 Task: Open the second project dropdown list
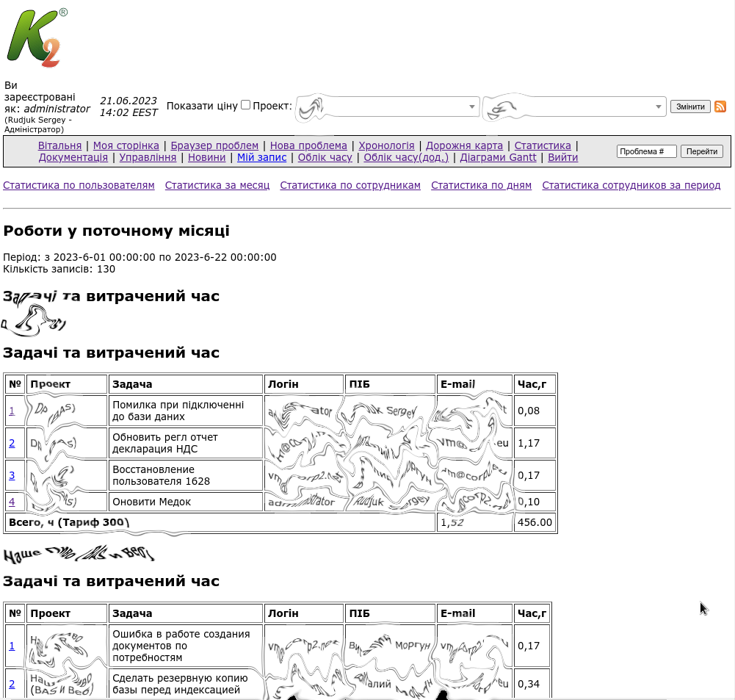[574, 107]
